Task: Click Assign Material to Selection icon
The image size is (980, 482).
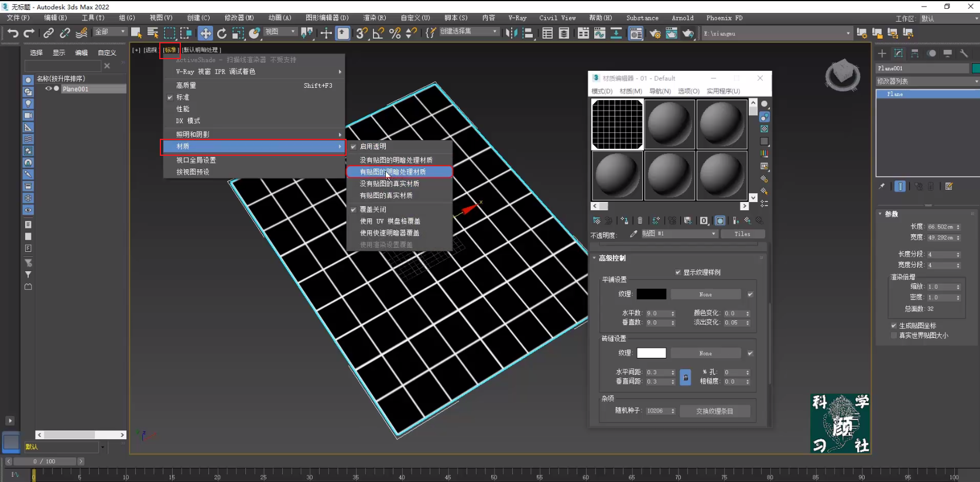Action: [625, 221]
